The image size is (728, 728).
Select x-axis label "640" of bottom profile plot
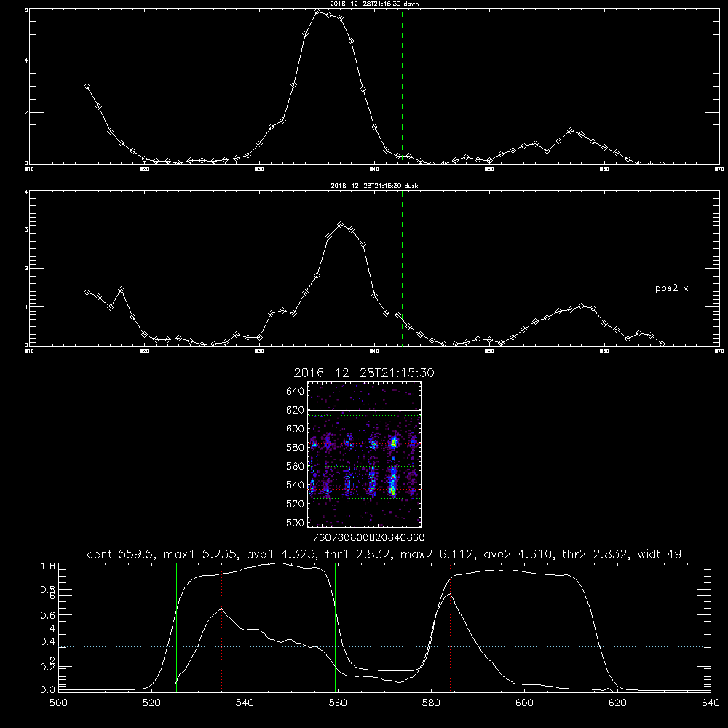[711, 703]
